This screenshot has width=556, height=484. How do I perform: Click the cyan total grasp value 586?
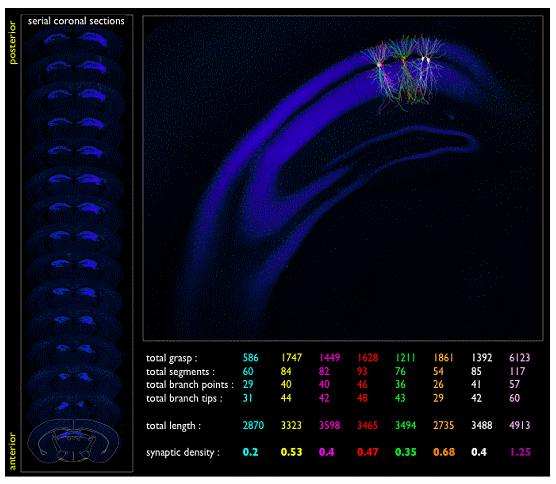click(251, 357)
